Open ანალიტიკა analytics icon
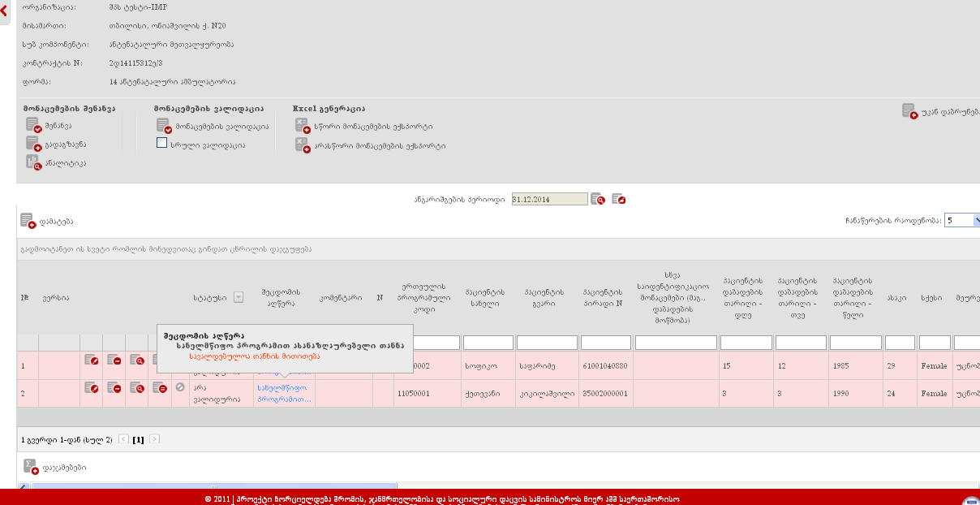The height and width of the screenshot is (505, 980). (x=32, y=162)
